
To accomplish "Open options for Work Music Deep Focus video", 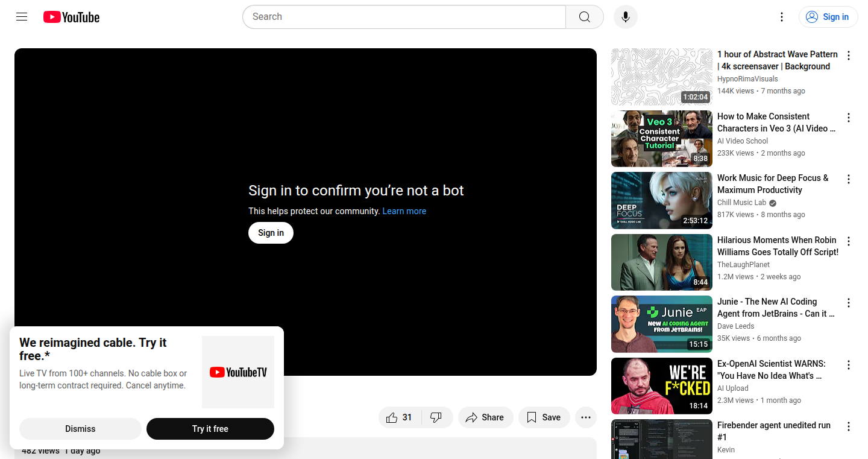I will (849, 179).
